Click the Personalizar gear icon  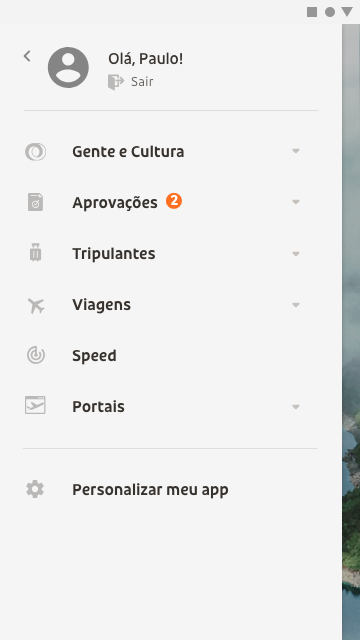35,489
